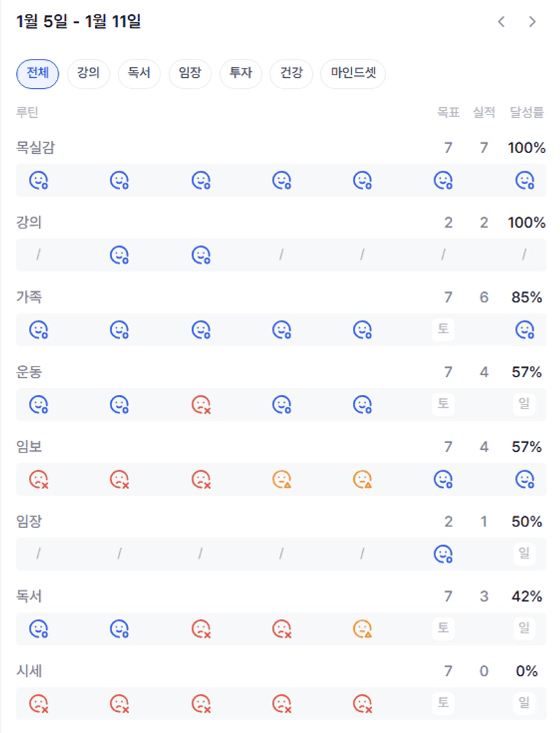Click the first smiley in 목실감 row
This screenshot has height=733, width=560.
pyautogui.click(x=39, y=180)
